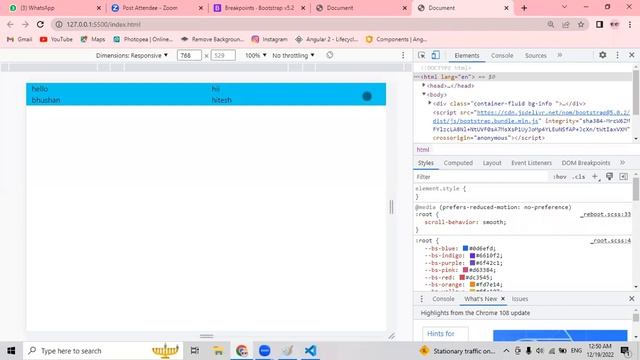
Task: Open the DOM Breakpoints tab
Action: pyautogui.click(x=586, y=163)
